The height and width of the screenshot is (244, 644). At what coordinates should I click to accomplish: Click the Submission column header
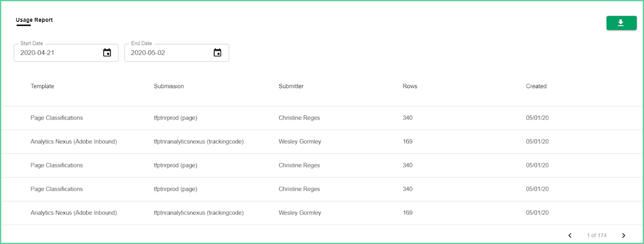(169, 86)
